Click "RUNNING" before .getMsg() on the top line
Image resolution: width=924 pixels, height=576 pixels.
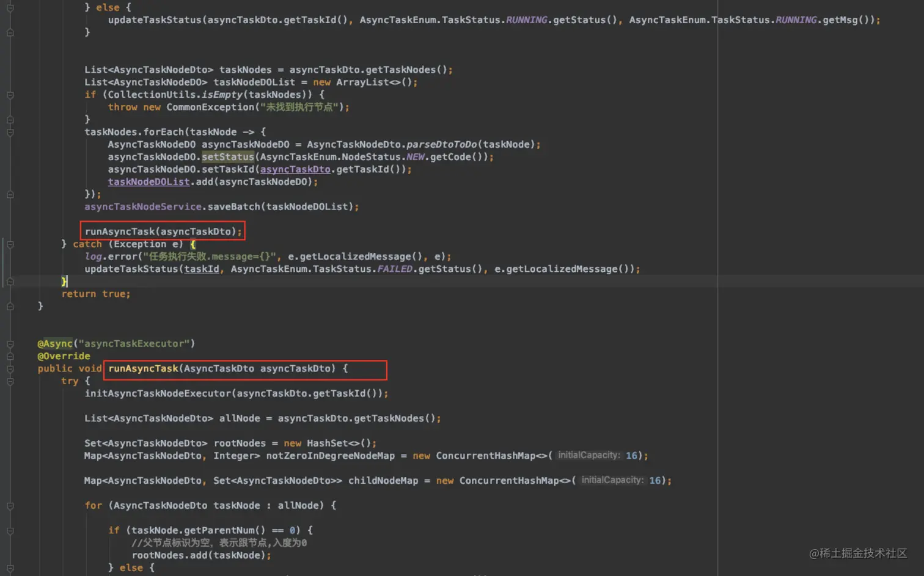[796, 20]
